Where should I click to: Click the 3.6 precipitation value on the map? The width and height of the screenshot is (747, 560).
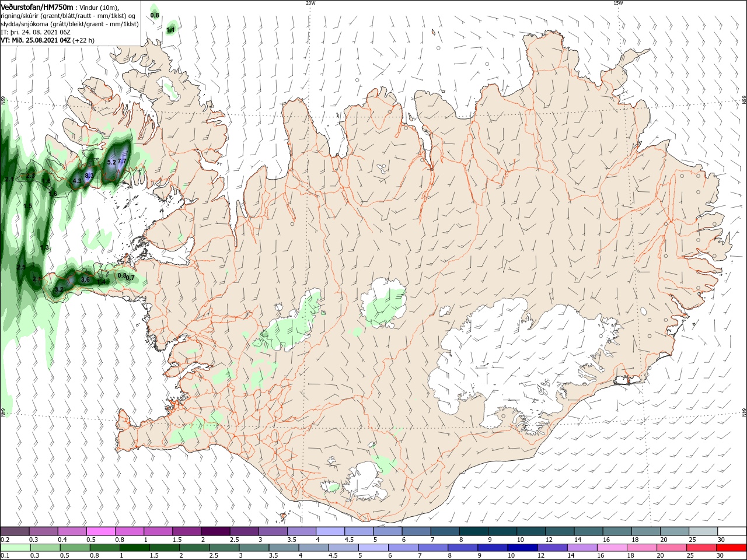[85, 280]
